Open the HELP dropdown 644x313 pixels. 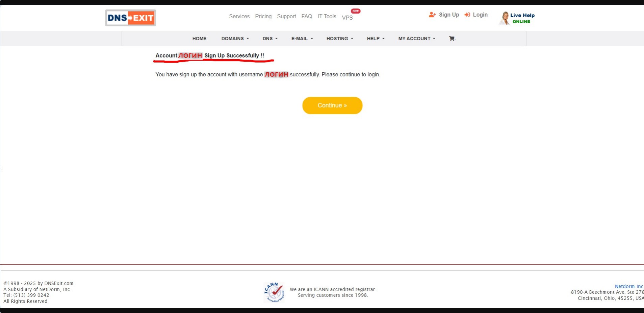point(375,38)
